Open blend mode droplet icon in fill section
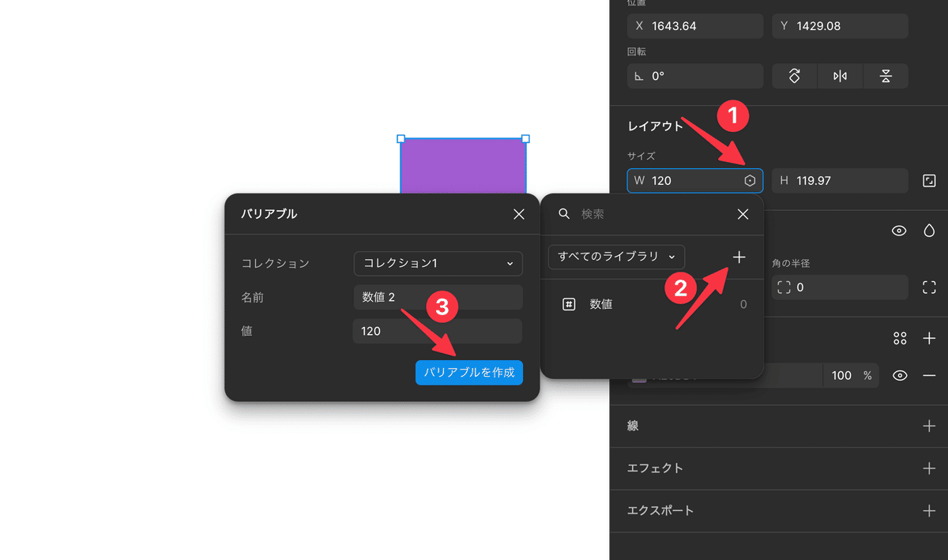The width and height of the screenshot is (948, 560). pos(929,230)
